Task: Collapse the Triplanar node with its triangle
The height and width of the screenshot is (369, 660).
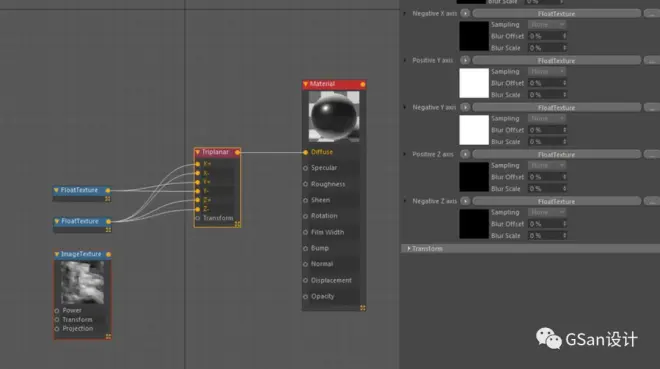Action: [x=197, y=152]
